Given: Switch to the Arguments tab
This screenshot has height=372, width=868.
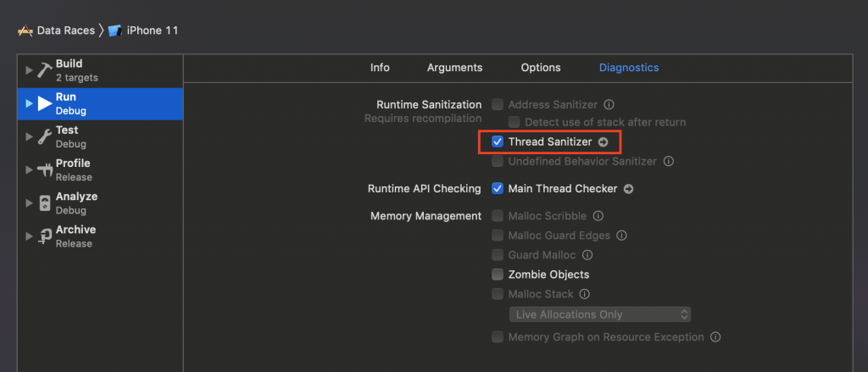Looking at the screenshot, I should pos(454,68).
